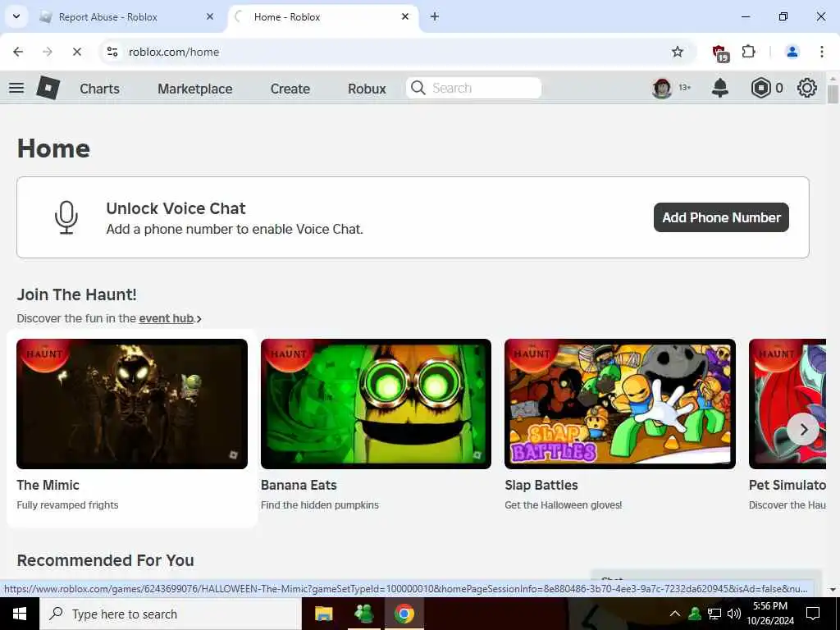Open the Charts menu

99,89
